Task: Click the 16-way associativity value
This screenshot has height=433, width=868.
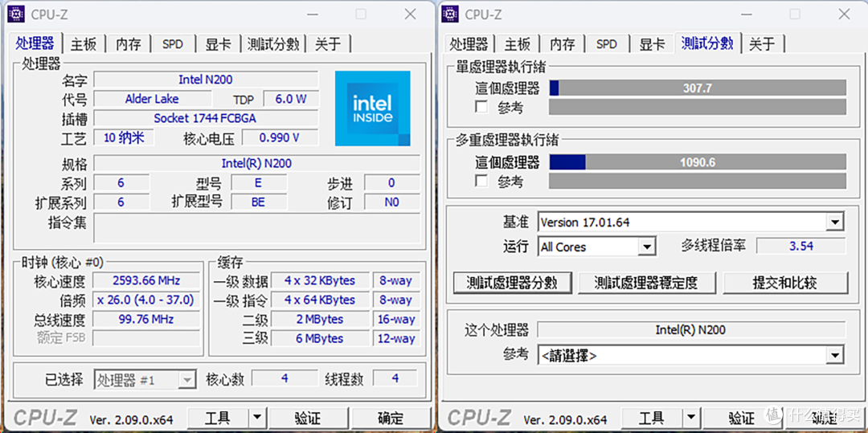Action: (396, 319)
